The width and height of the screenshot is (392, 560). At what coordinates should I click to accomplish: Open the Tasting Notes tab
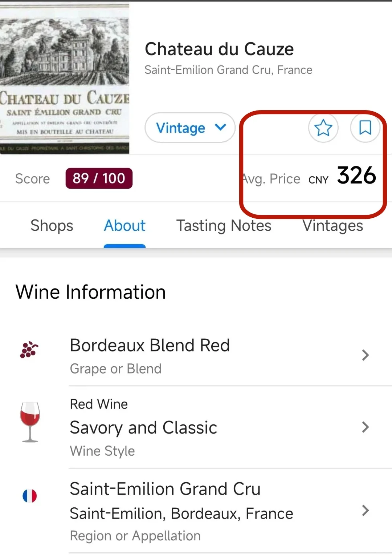[224, 225]
